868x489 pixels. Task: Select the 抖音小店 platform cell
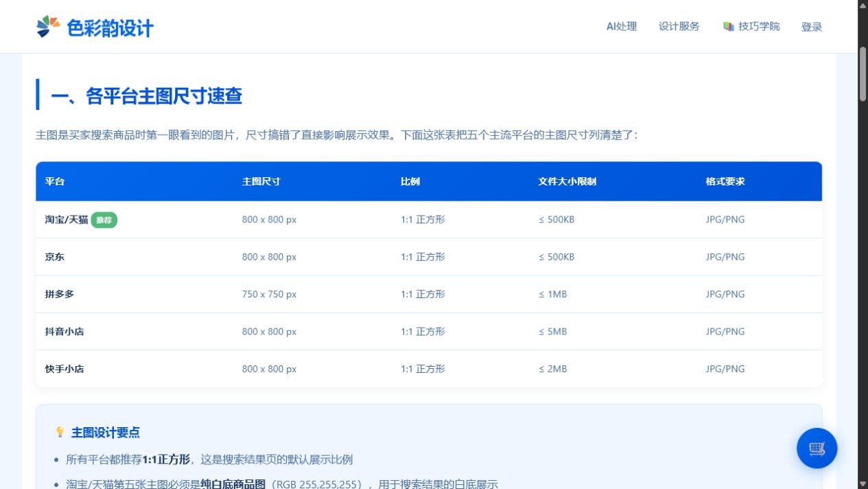64,331
